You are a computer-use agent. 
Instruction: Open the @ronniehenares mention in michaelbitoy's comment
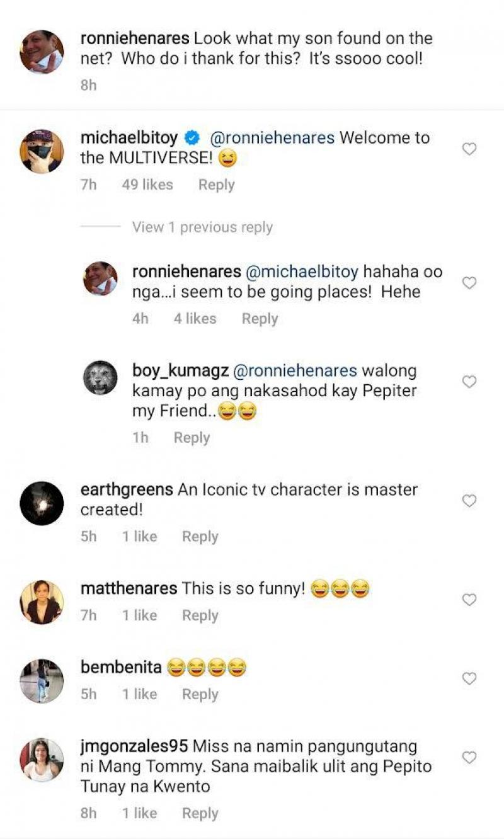[271, 138]
